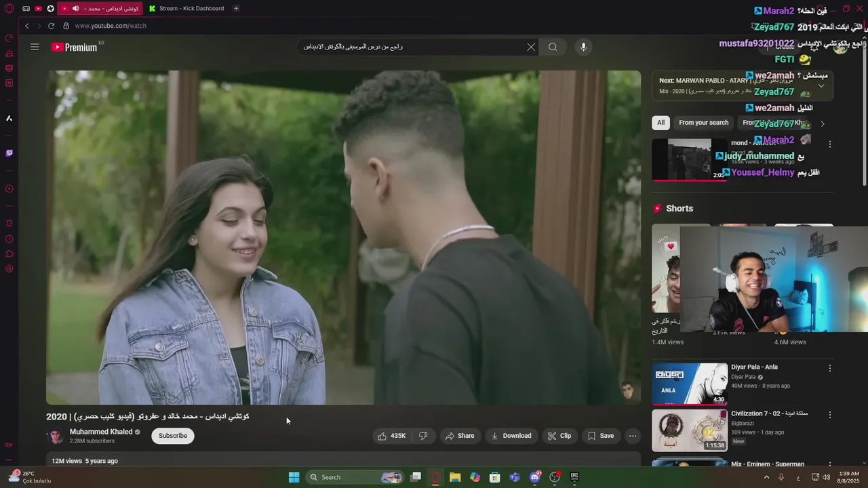Click the main video player
Screen dimensions: 868x488
point(343,237)
